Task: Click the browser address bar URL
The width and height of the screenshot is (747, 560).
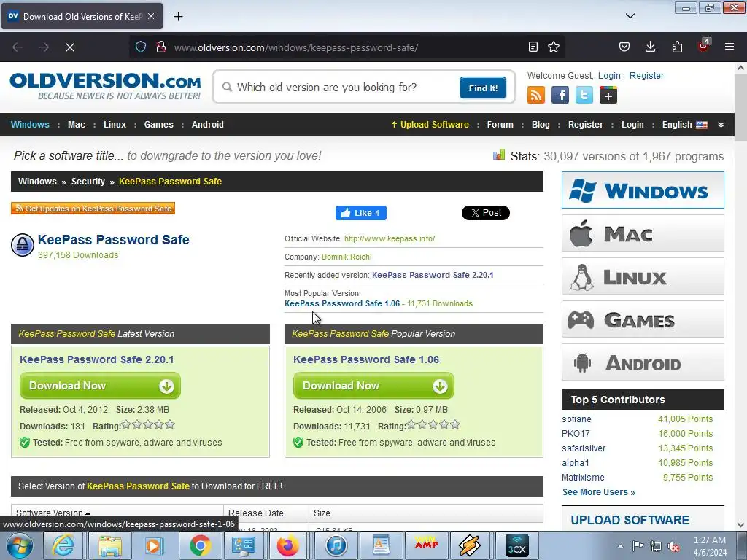Action: click(x=296, y=47)
